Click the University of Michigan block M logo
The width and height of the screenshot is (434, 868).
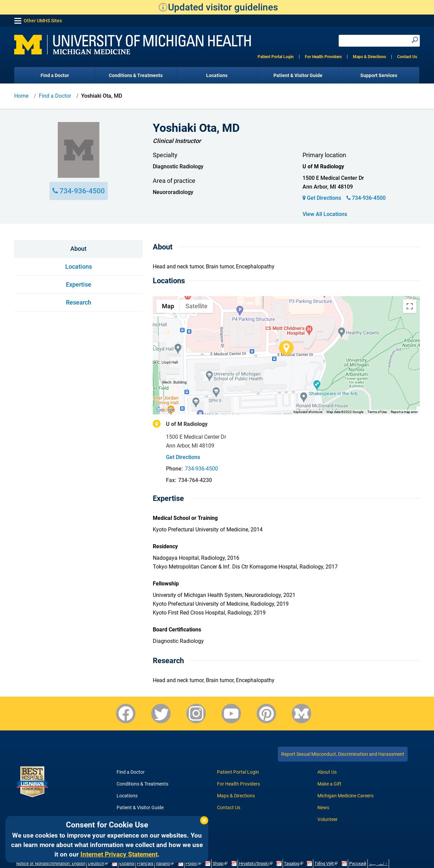tap(28, 45)
